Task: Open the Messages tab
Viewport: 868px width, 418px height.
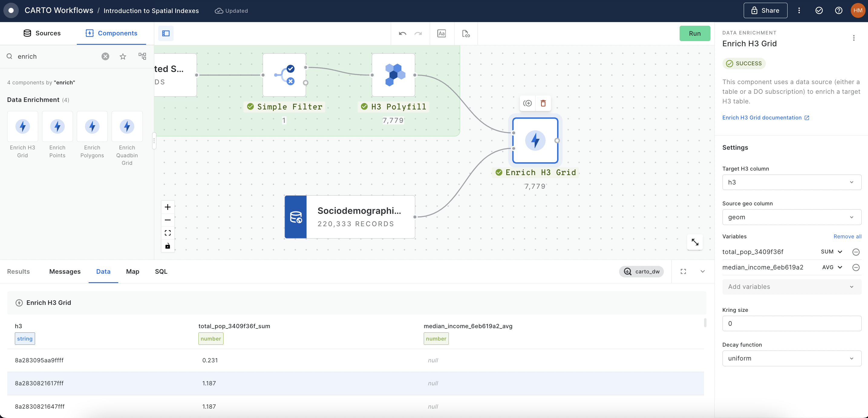Action: click(65, 271)
